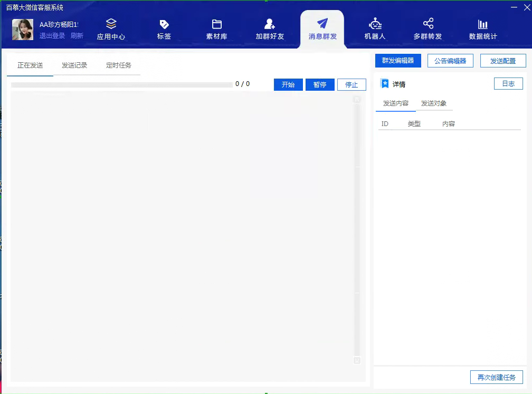532x394 pixels.
Task: Click the sending progress bar
Action: pyautogui.click(x=121, y=84)
